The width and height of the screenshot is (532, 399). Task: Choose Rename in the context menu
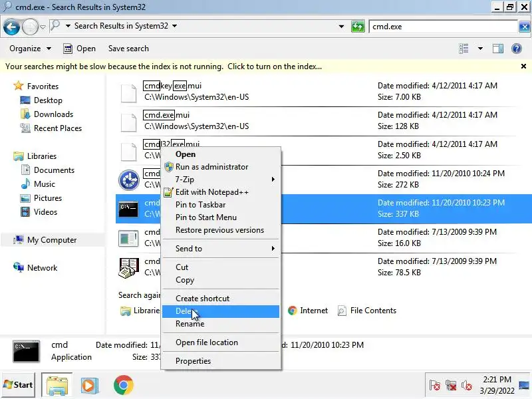click(x=221, y=324)
